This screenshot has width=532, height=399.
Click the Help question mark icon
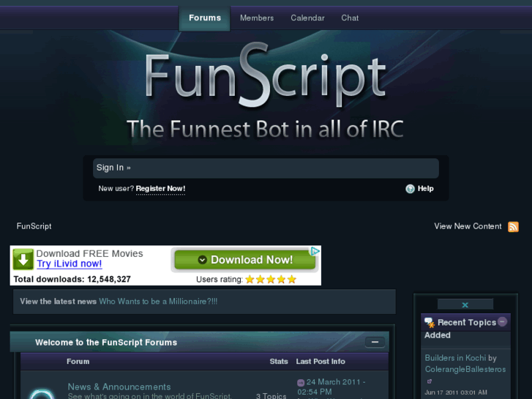[410, 189]
